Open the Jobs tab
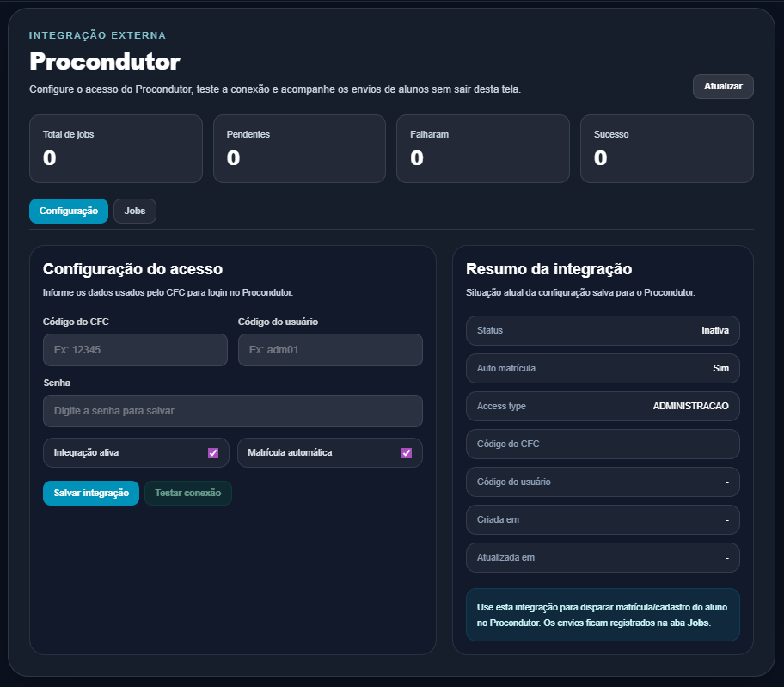The width and height of the screenshot is (784, 687). [135, 211]
